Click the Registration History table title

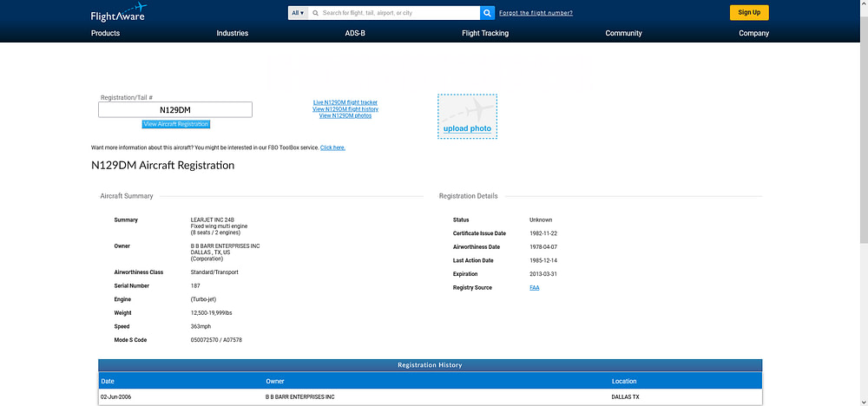[x=430, y=365]
